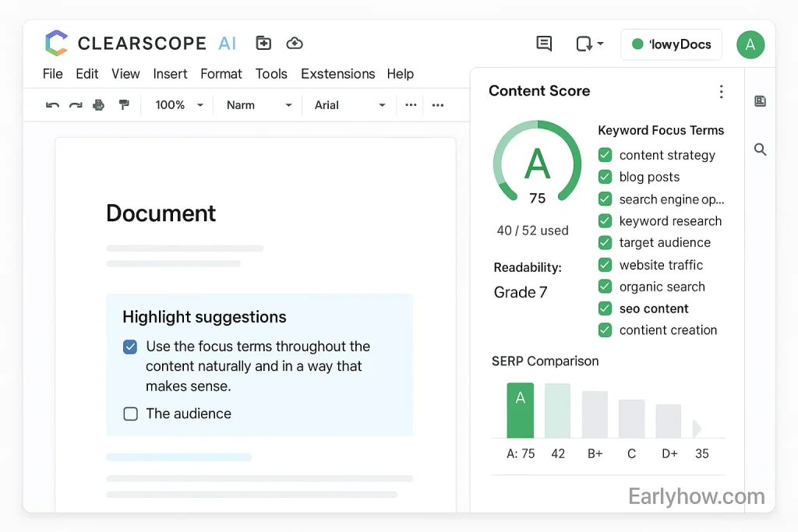This screenshot has width=798, height=532.
Task: Select the paint format roller icon
Action: pyautogui.click(x=123, y=105)
